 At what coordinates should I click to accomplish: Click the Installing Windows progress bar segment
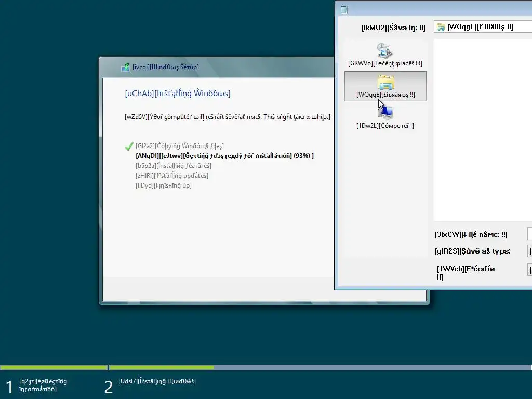(x=320, y=367)
